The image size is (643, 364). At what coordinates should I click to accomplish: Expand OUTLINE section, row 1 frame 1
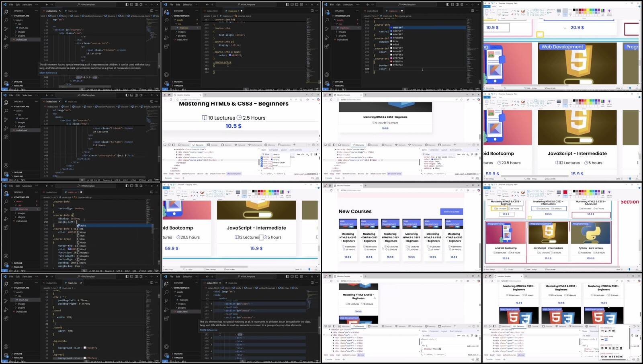18,82
